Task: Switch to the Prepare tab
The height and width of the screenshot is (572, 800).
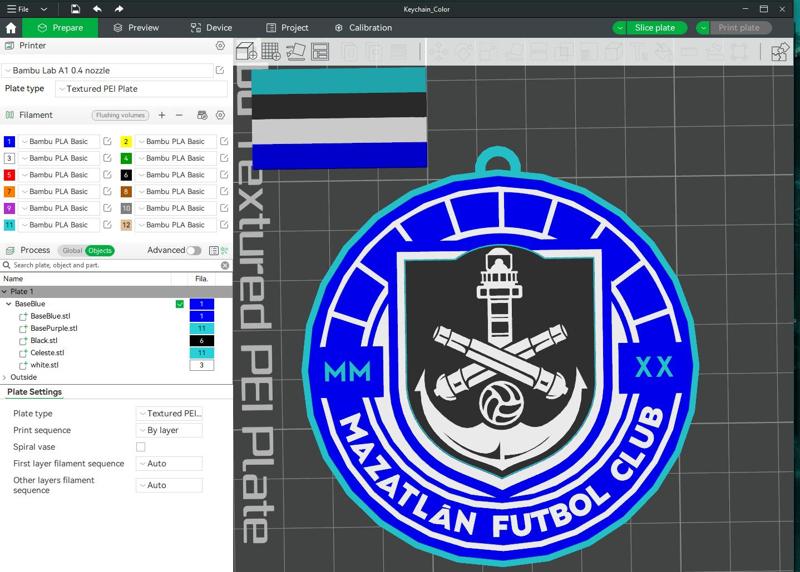Action: 60,28
